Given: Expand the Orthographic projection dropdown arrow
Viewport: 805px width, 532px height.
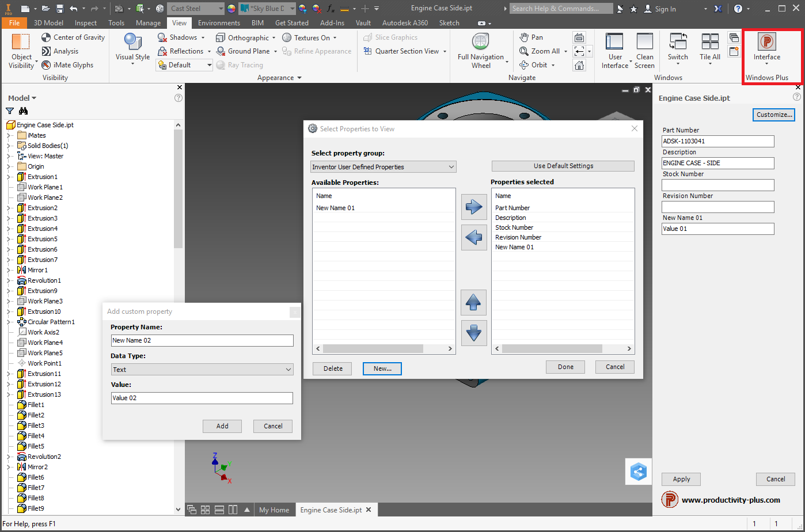Looking at the screenshot, I should 274,38.
